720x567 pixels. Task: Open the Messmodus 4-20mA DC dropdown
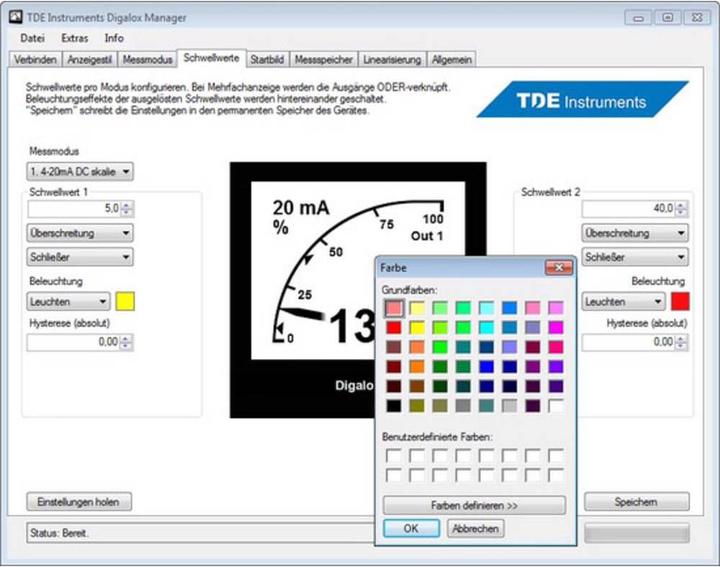(x=80, y=172)
